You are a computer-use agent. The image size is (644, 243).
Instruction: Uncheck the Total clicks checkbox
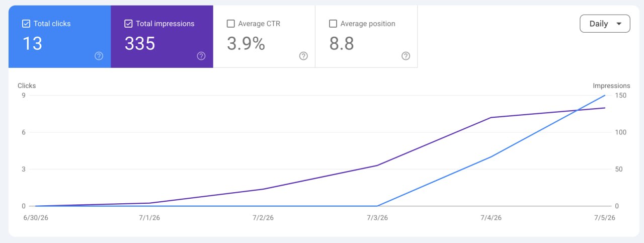coord(26,24)
